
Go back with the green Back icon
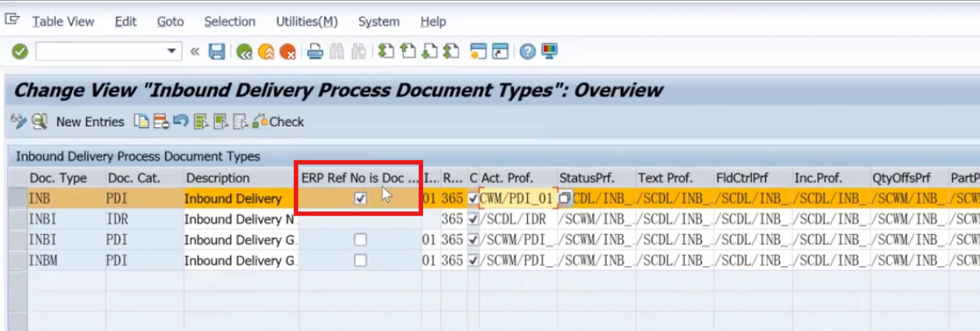click(x=244, y=51)
